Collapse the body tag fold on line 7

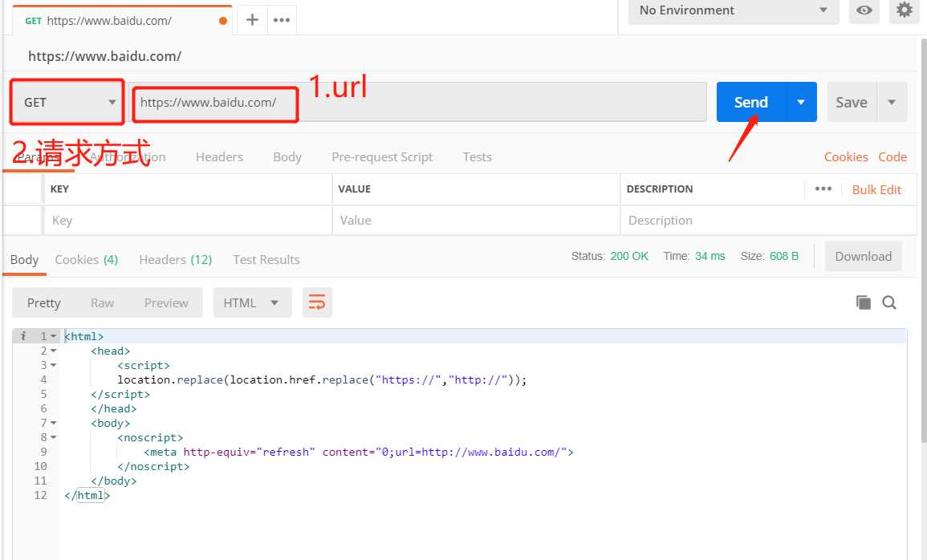(x=54, y=423)
